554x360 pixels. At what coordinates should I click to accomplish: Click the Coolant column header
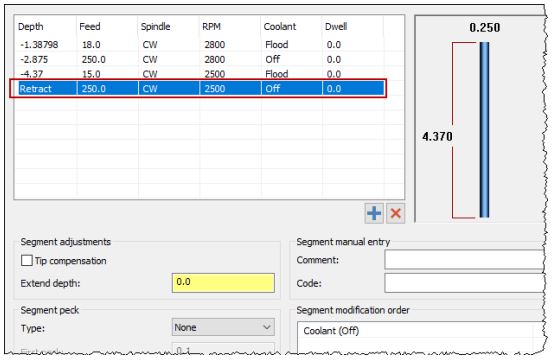291,26
